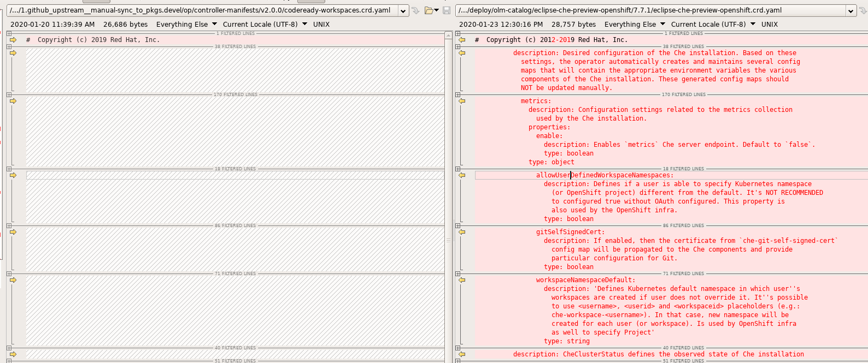Copy the metrics section to the left
The image size is (868, 363).
462,101
